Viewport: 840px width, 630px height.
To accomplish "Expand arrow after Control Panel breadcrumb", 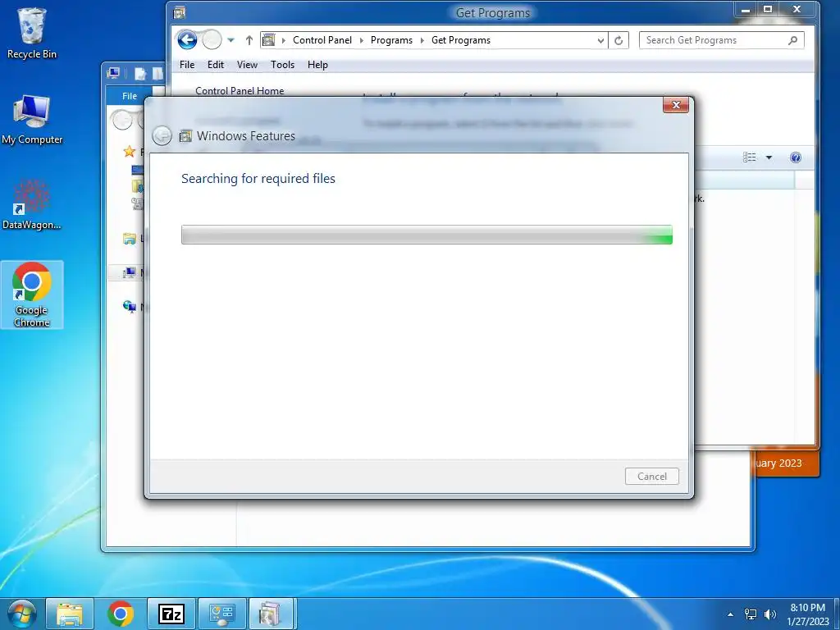I will click(x=361, y=40).
